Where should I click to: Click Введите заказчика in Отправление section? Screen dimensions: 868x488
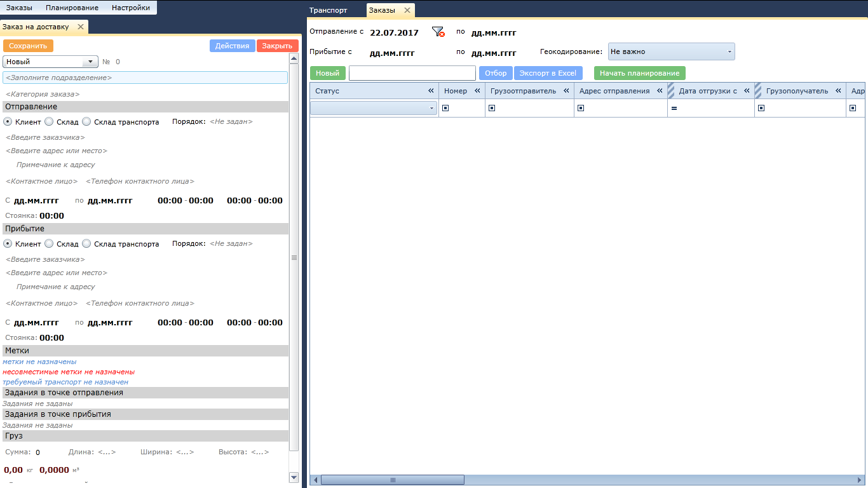click(x=45, y=137)
